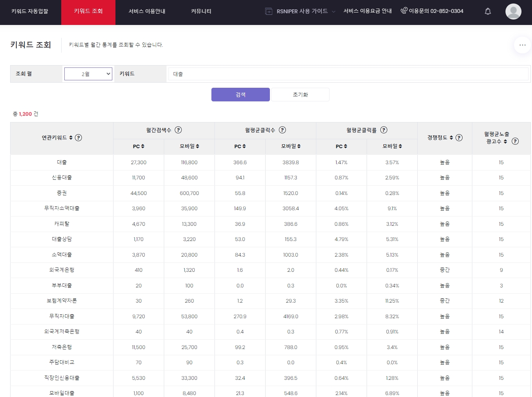This screenshot has height=397, width=532.
Task: Click help icon next to 월평균노출 광고수
Action: pos(515,141)
